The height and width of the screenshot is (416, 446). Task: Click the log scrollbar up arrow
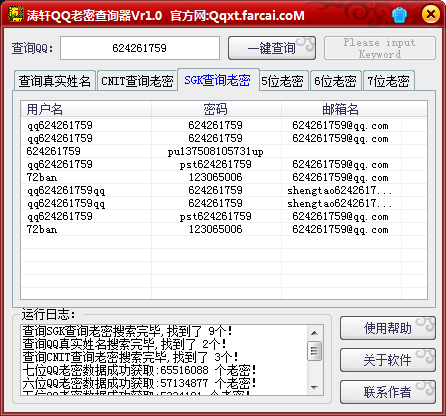314,333
